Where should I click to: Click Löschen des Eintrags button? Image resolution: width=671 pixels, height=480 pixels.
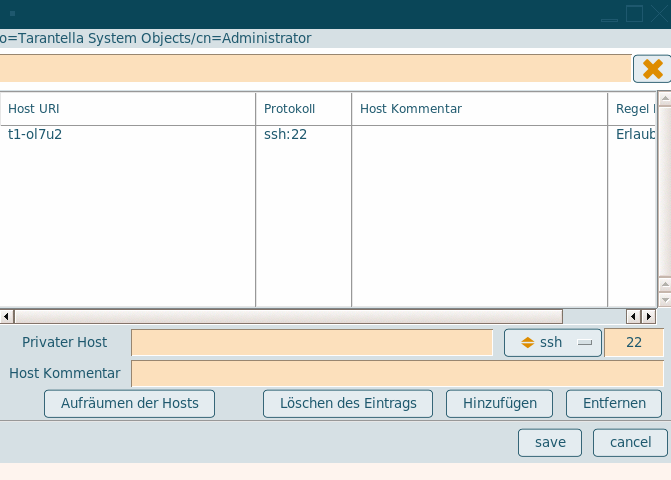coord(347,403)
